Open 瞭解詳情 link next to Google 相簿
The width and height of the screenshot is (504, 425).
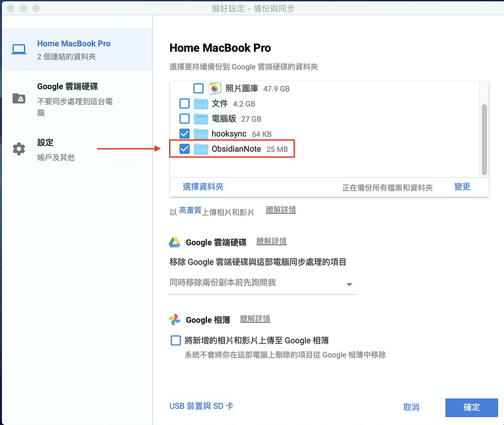(x=255, y=319)
